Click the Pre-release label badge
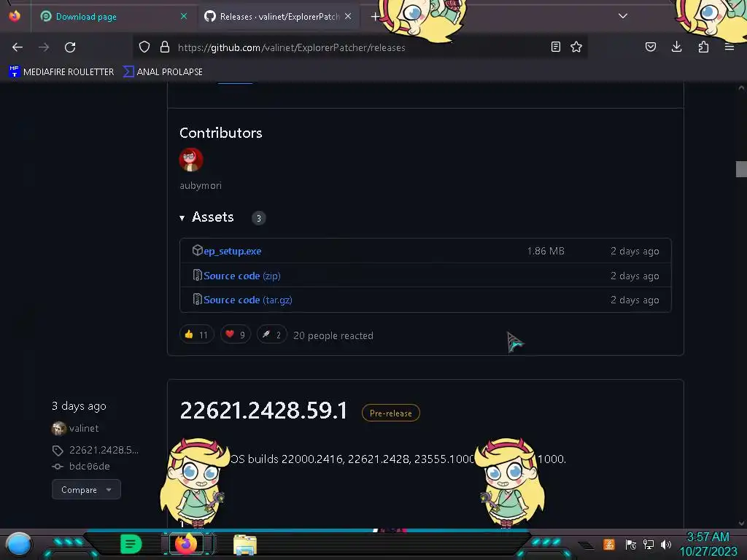This screenshot has width=747, height=560. (x=391, y=413)
